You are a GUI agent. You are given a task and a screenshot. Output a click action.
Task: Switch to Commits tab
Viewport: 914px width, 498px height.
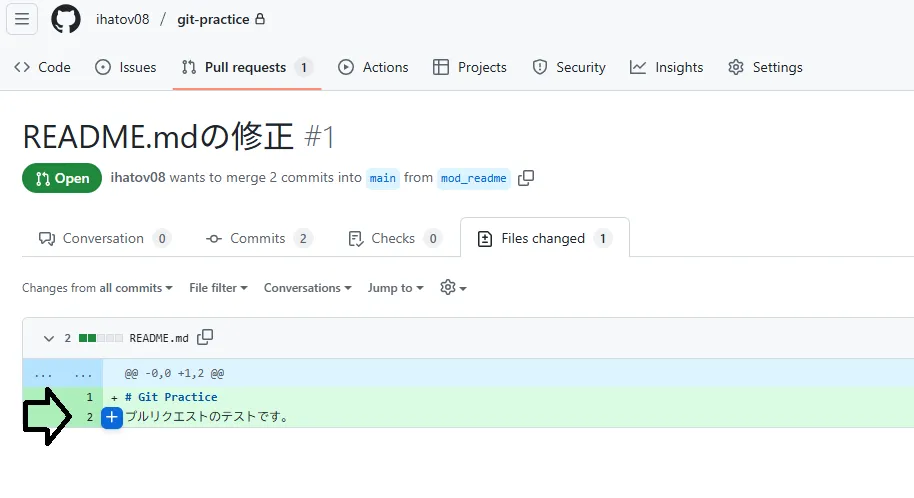[259, 239]
